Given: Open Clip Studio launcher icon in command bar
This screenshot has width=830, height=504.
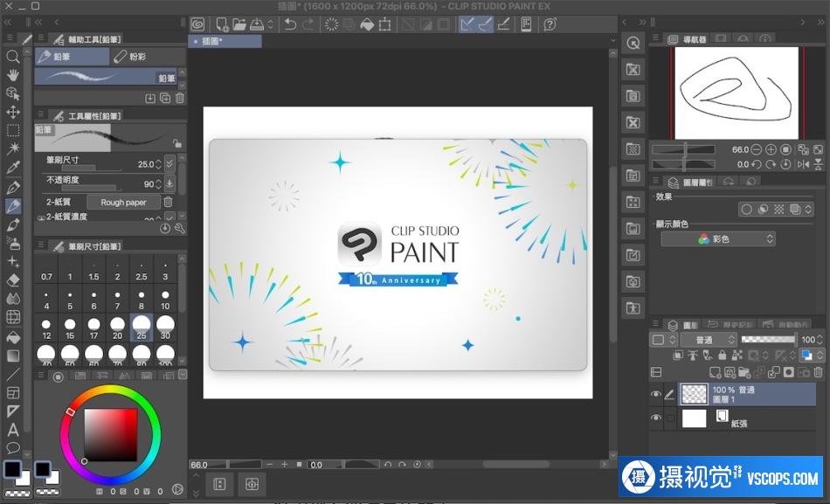Looking at the screenshot, I should coord(197,24).
